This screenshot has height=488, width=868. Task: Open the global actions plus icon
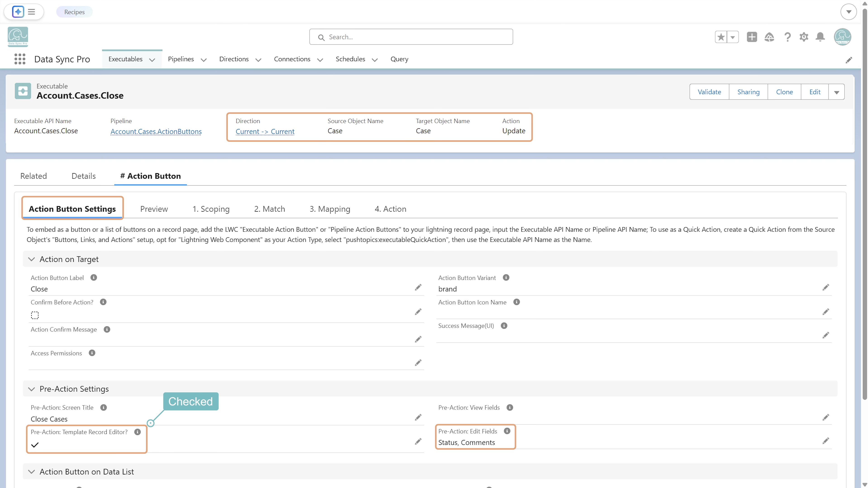752,37
